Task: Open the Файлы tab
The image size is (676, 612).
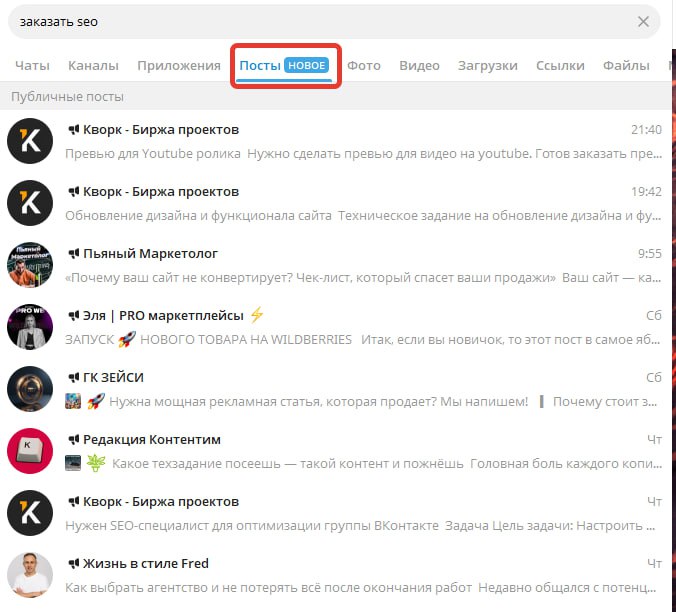Action: coord(626,66)
